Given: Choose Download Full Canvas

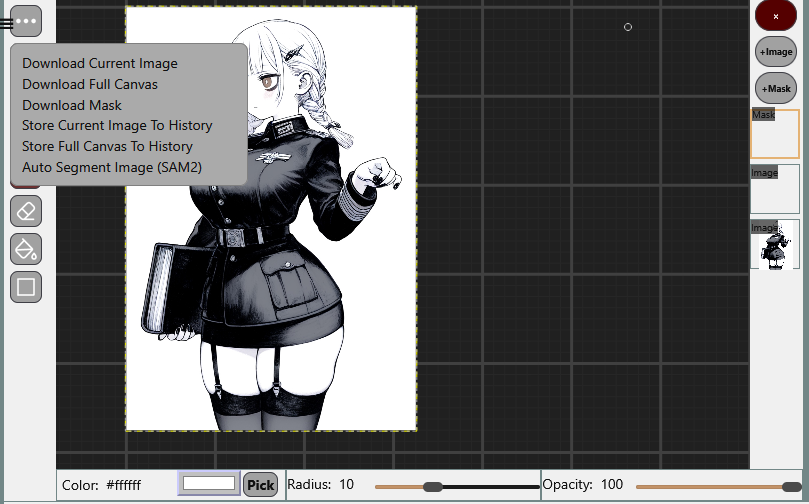Looking at the screenshot, I should (x=90, y=84).
